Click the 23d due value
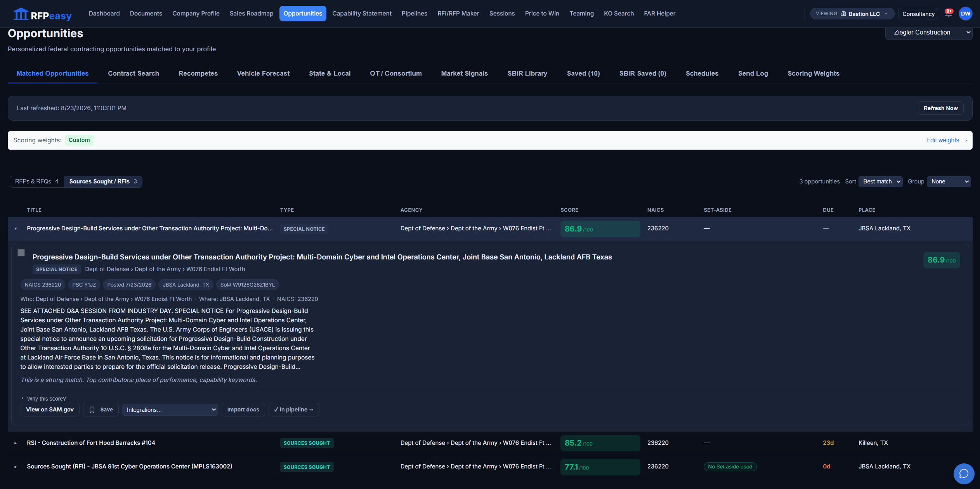This screenshot has width=980, height=489. tap(828, 443)
